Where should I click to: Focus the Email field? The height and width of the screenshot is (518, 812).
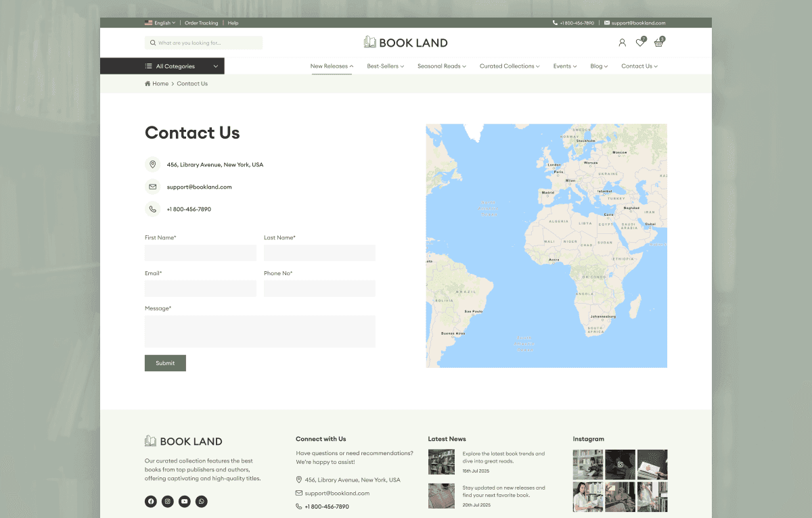point(200,289)
